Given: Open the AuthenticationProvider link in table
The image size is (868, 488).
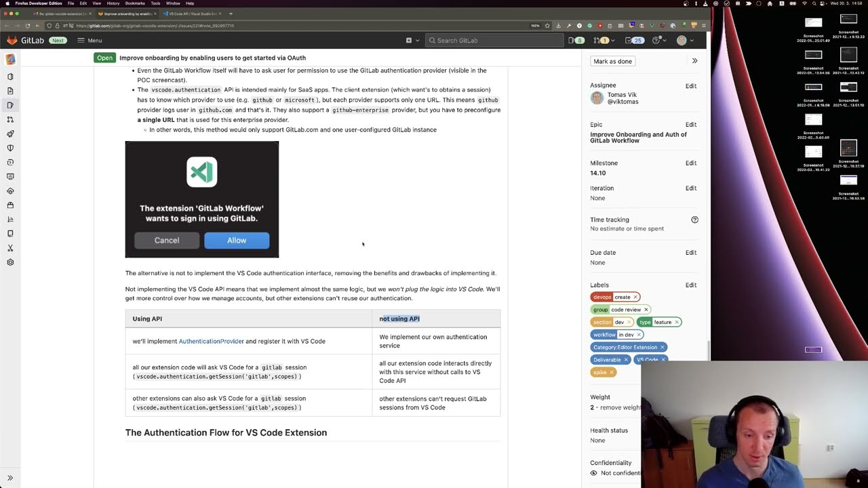Looking at the screenshot, I should click(211, 342).
